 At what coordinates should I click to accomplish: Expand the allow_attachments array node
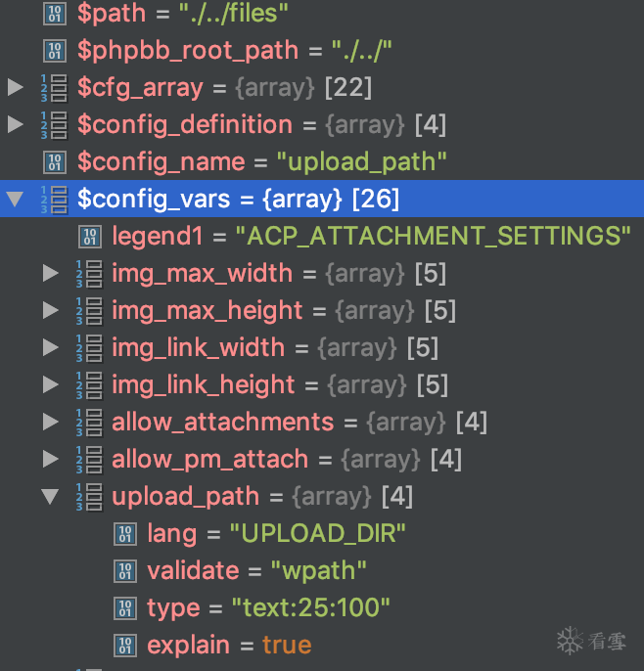[51, 423]
